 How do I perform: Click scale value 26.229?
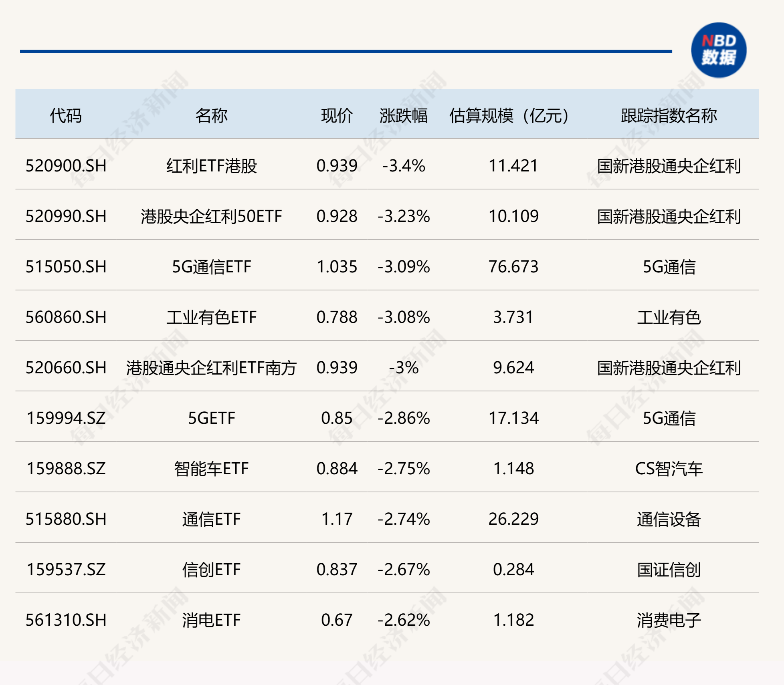coord(513,519)
